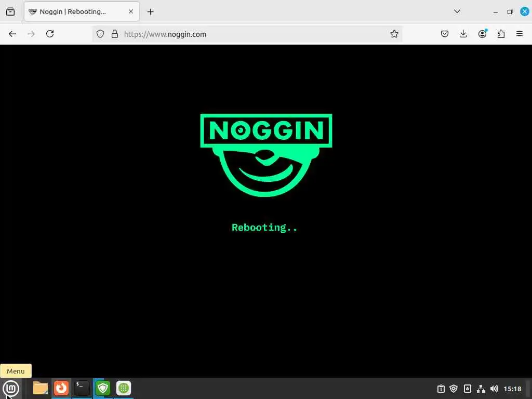This screenshot has height=399, width=532.
Task: Open the Firefox hamburger application menu
Action: point(520,34)
